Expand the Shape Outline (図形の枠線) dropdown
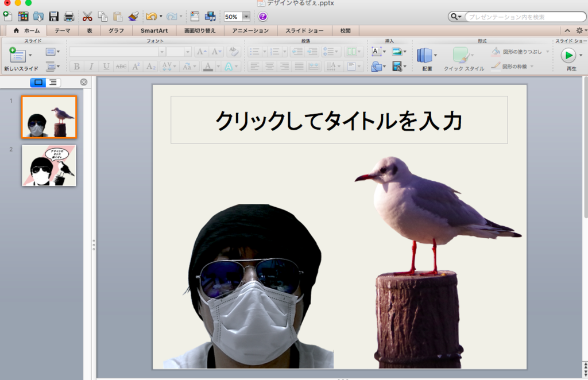The image size is (588, 380). [x=532, y=67]
